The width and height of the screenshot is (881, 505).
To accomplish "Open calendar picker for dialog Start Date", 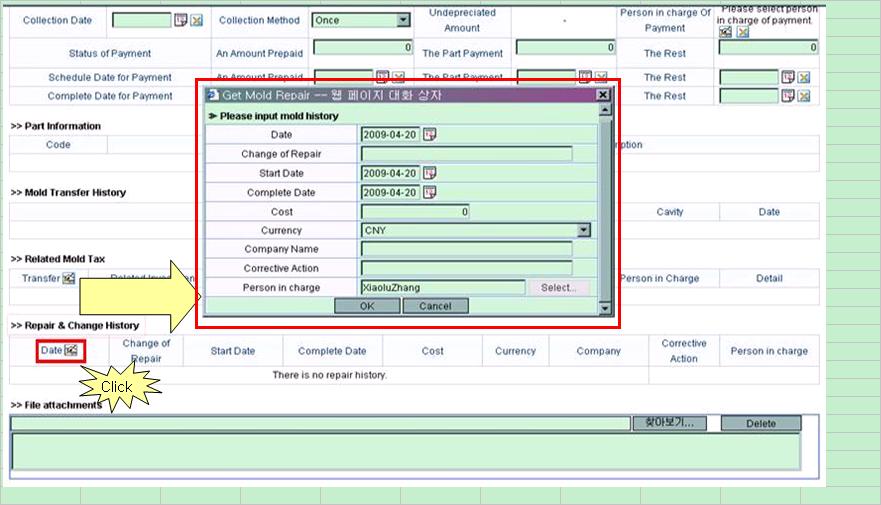I will tap(430, 173).
